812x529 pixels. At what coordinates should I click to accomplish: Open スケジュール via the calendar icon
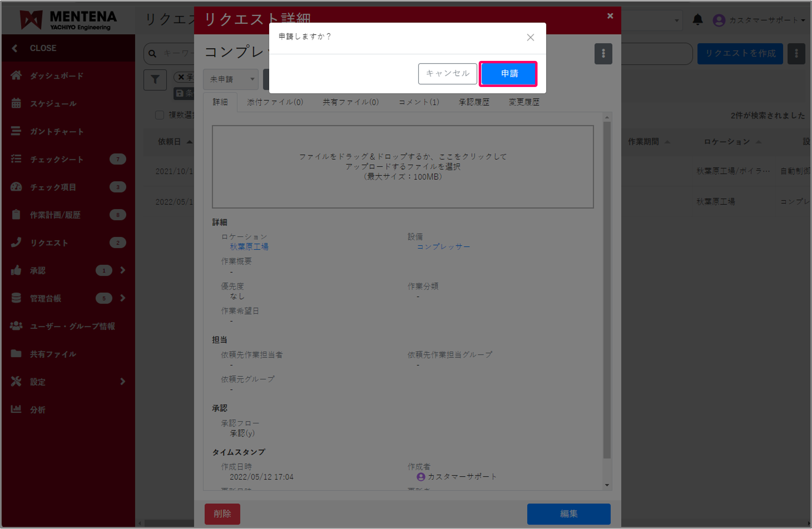16,103
